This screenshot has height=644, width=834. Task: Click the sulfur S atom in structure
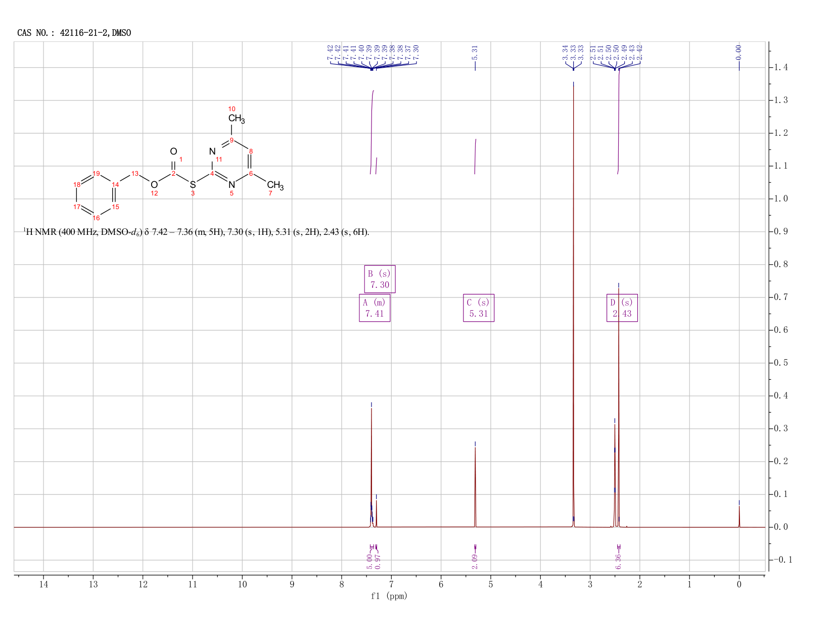[x=193, y=185]
